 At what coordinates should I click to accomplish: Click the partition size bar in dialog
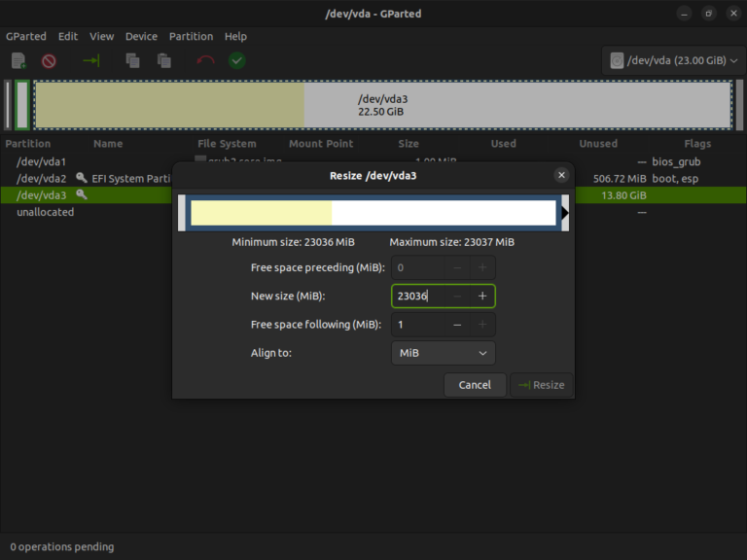pos(373,213)
